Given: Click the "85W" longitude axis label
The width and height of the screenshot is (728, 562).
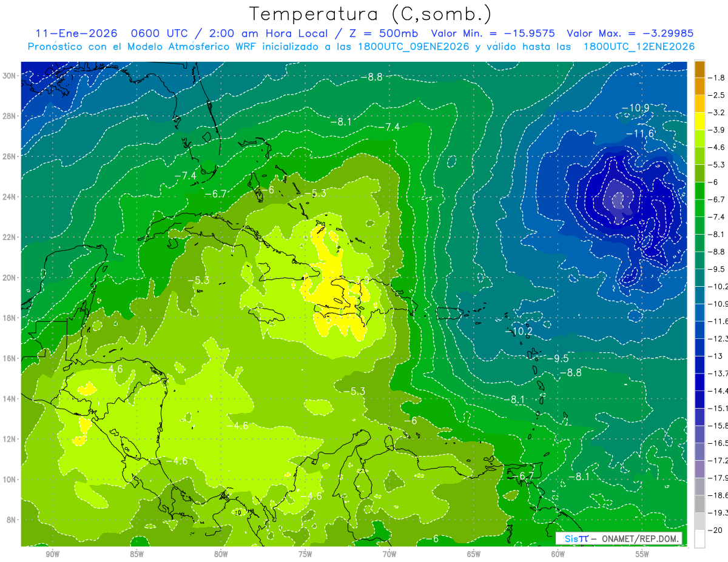Looking at the screenshot, I should 136,554.
